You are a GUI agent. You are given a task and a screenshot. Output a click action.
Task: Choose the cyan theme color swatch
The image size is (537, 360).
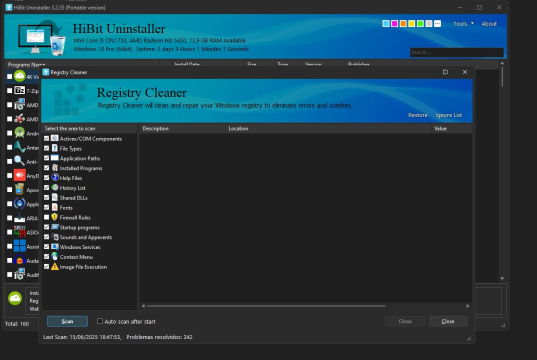point(386,24)
